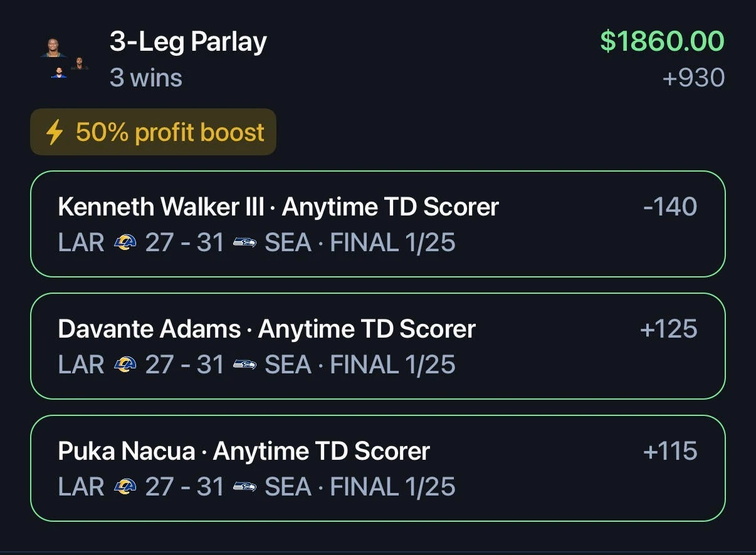Image resolution: width=756 pixels, height=555 pixels.
Task: Open the player avatars thumbnail cluster
Action: tap(65, 58)
